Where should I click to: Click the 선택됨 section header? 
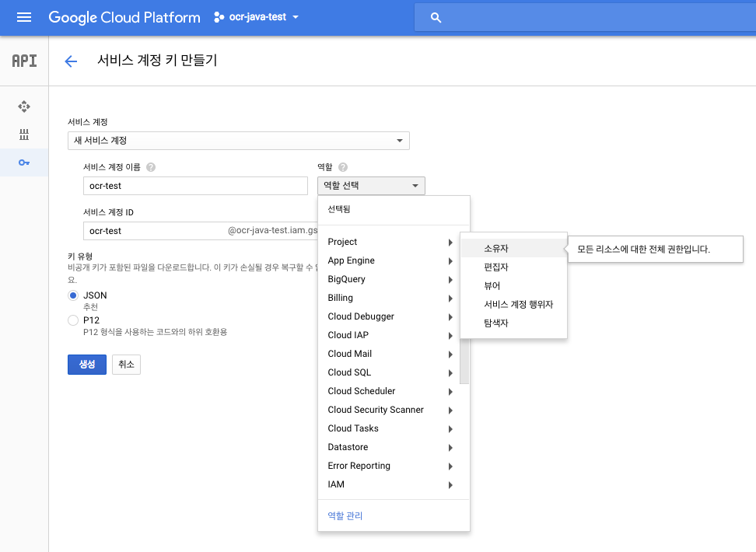(339, 209)
